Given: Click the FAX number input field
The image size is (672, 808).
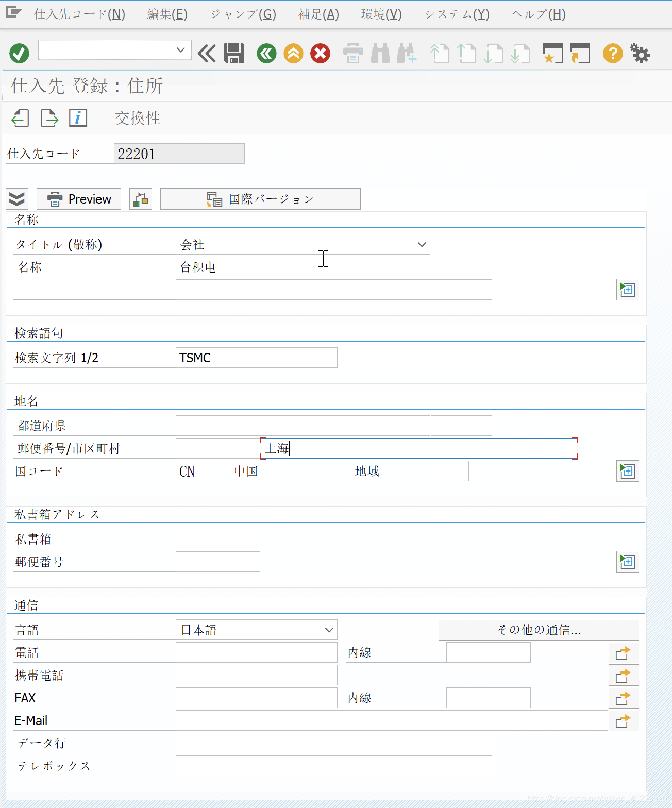Looking at the screenshot, I should [x=257, y=698].
